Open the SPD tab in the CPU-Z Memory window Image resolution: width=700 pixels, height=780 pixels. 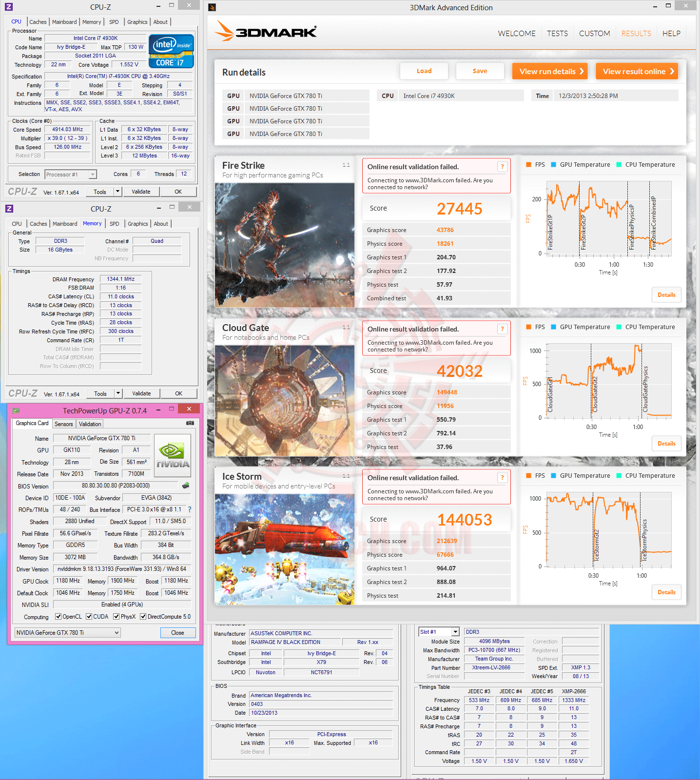(115, 224)
